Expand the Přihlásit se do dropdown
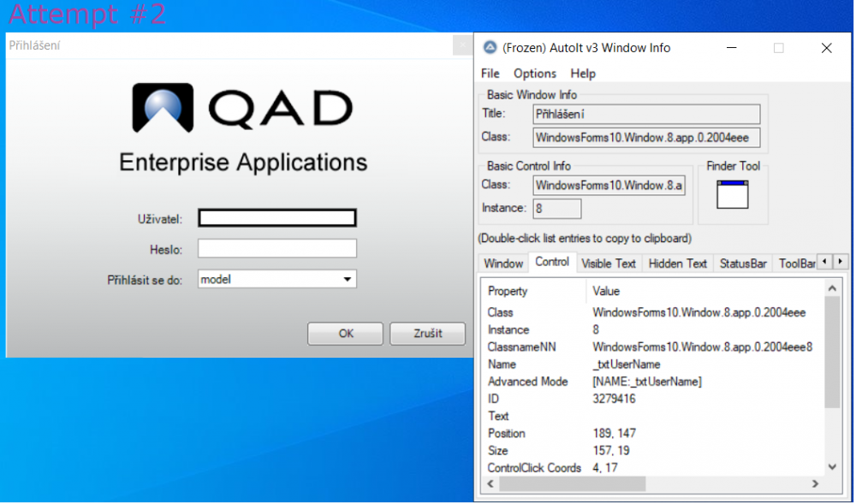 click(348, 280)
